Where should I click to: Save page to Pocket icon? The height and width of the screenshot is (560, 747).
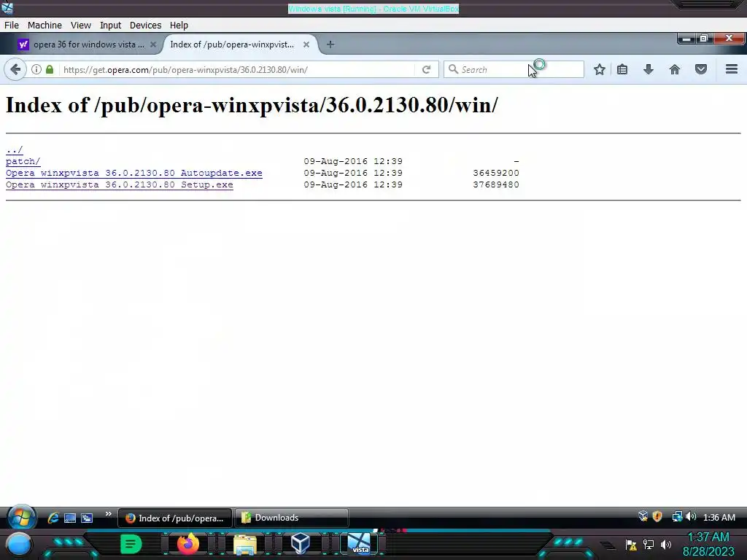tap(701, 69)
